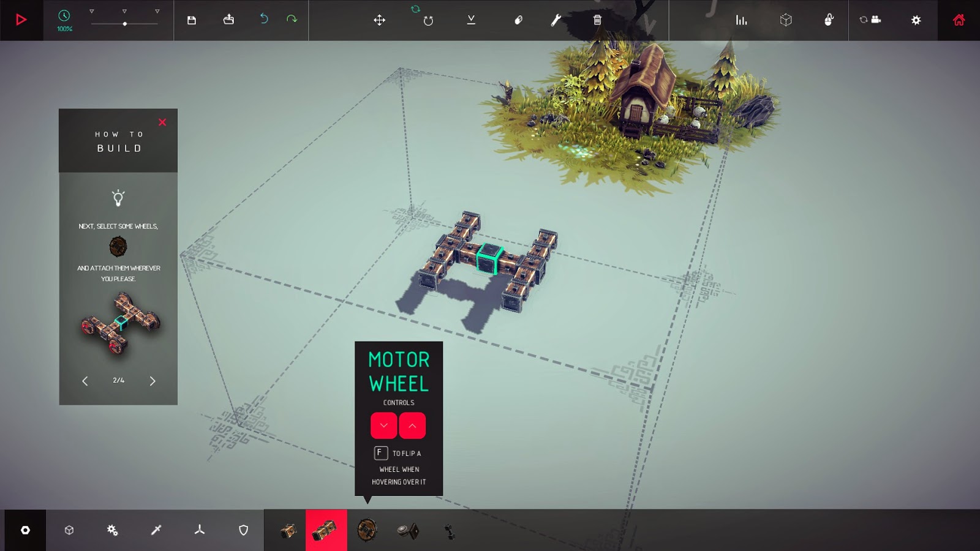The image size is (980, 551).
Task: Click the drop-to-ground arrow tool
Action: pos(471,20)
